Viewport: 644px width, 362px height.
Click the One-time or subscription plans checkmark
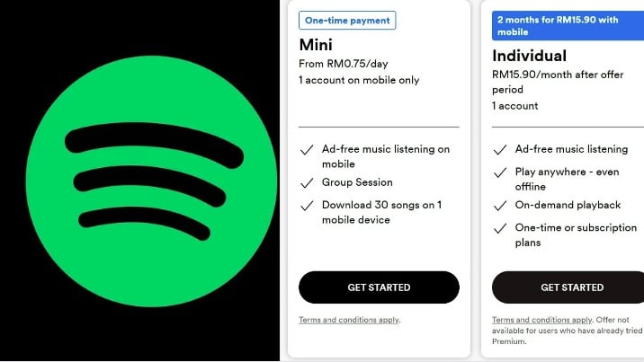coord(499,228)
